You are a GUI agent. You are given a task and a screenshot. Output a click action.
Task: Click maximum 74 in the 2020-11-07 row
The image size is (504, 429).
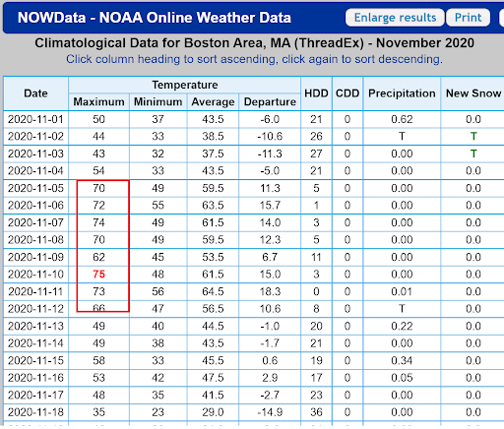click(98, 222)
